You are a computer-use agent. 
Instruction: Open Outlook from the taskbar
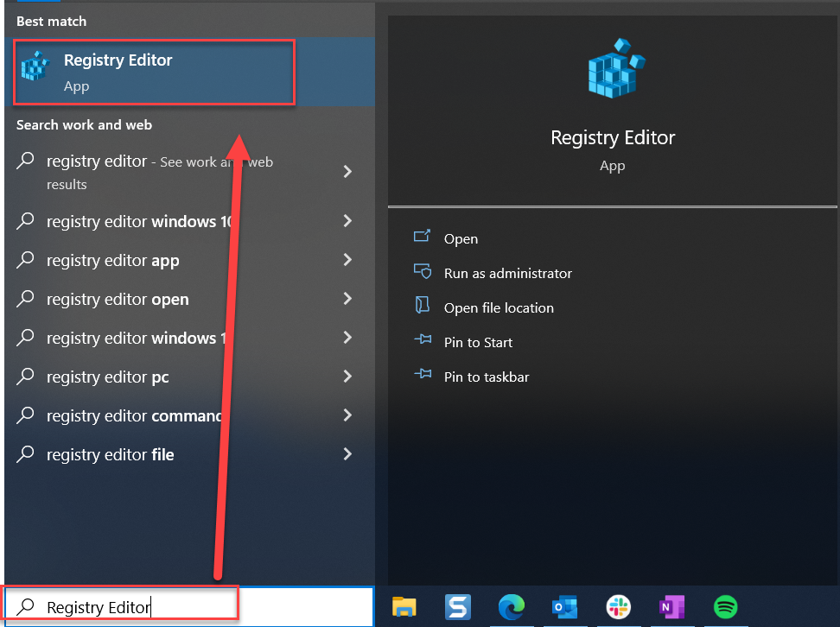tap(565, 608)
